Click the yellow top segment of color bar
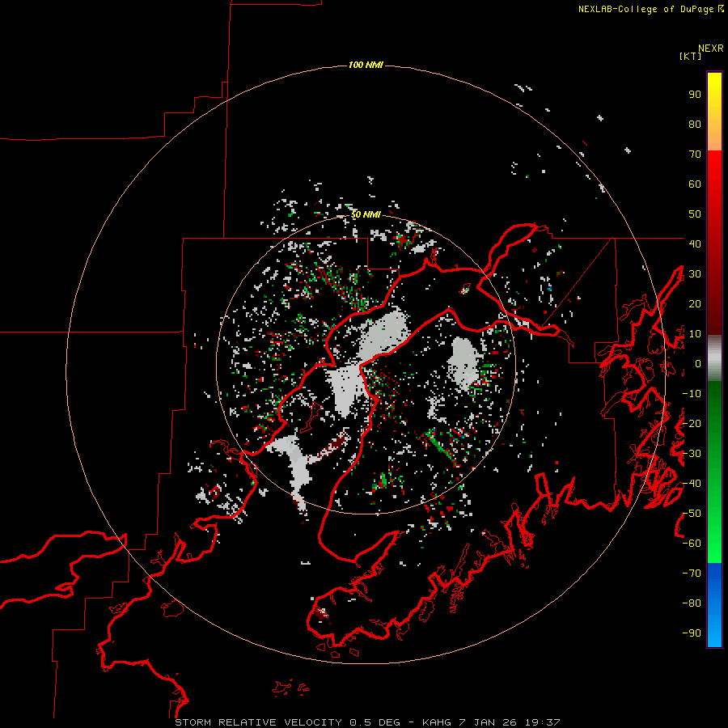Viewport: 728px width, 728px height. pyautogui.click(x=714, y=112)
